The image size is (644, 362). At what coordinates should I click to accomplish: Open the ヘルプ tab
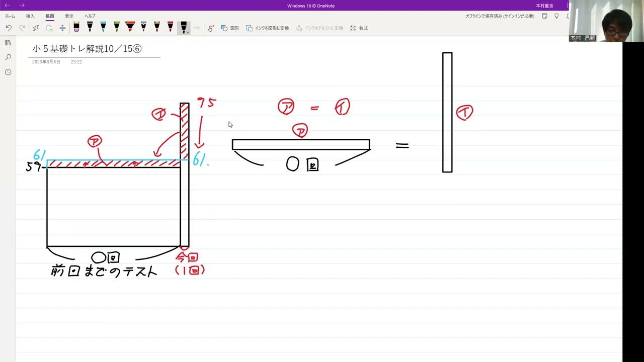[x=90, y=16]
